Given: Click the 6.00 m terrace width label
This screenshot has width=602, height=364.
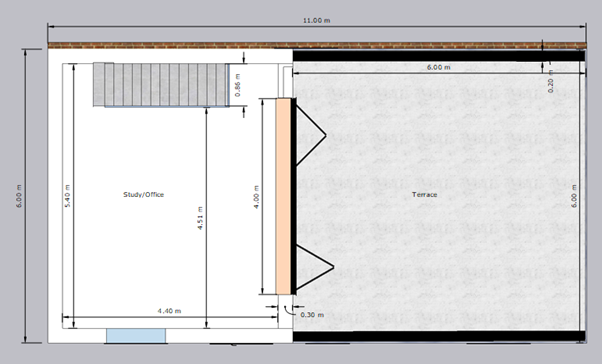Looking at the screenshot, I should point(438,67).
